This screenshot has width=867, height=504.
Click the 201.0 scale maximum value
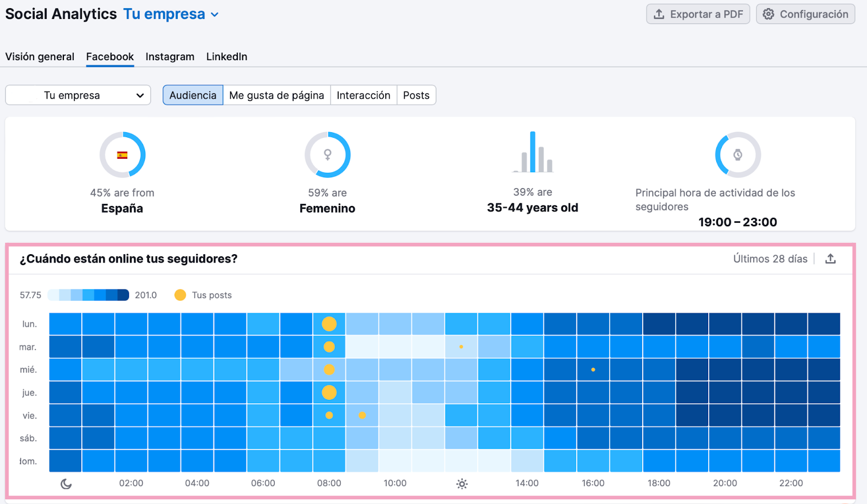pos(146,295)
